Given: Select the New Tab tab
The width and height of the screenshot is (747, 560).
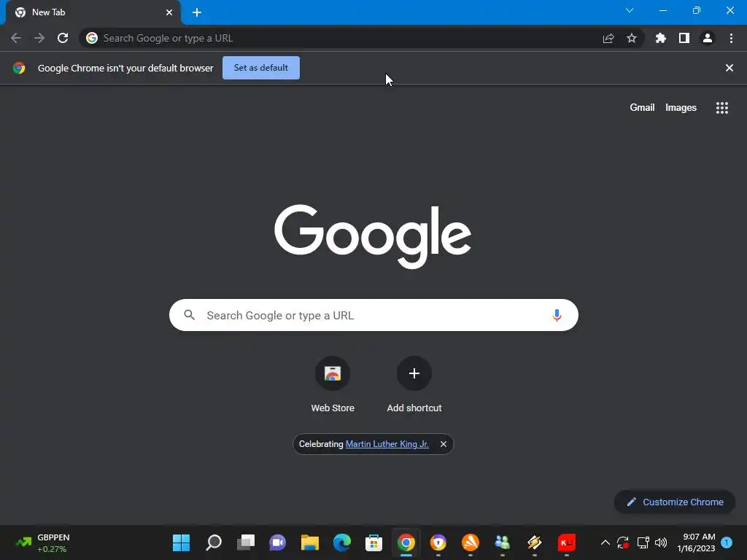Looking at the screenshot, I should point(93,12).
